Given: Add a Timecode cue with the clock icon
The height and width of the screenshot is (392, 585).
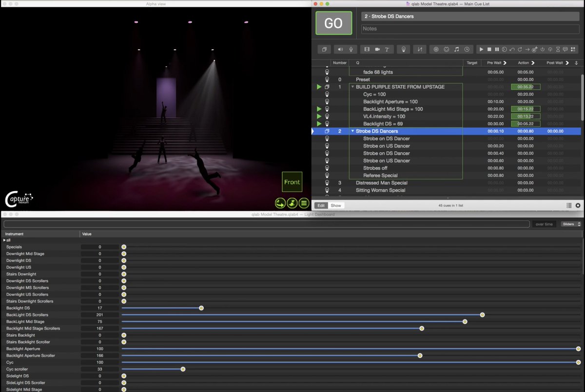Looking at the screenshot, I should coord(467,49).
